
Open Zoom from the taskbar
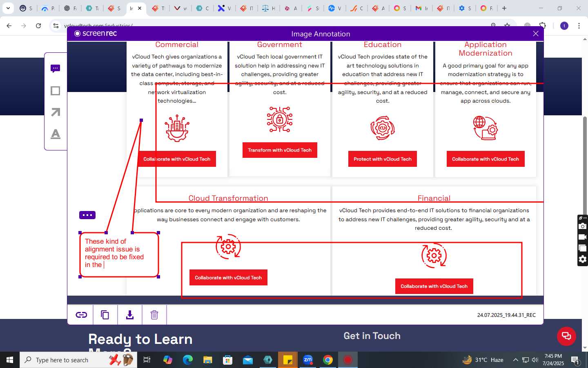click(308, 360)
